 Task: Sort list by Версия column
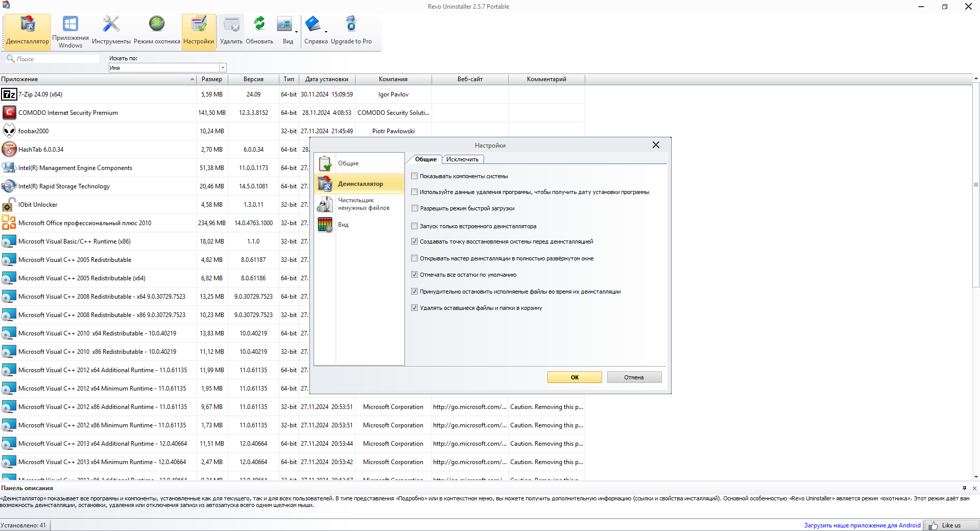(x=253, y=79)
